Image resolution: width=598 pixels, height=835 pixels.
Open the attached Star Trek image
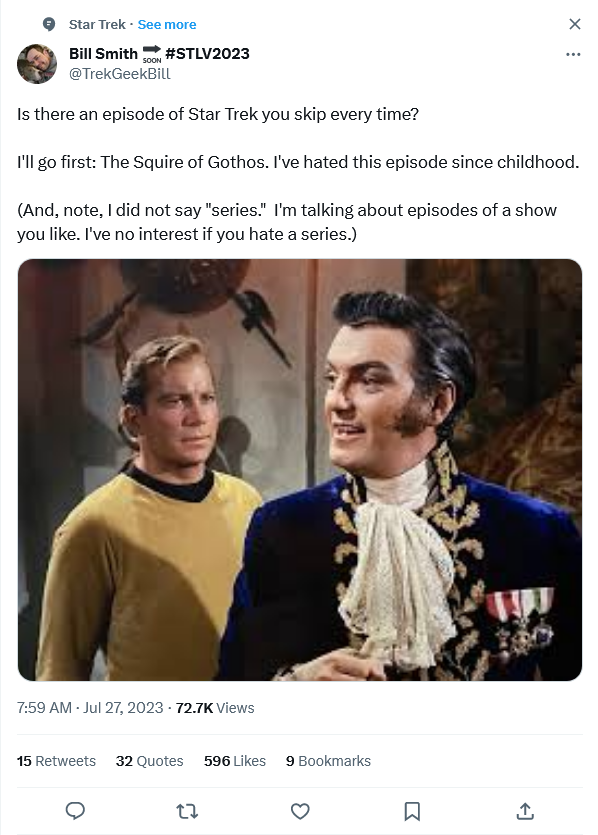[x=300, y=470]
